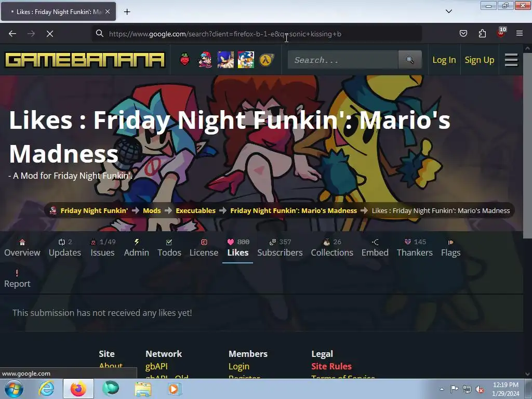Image resolution: width=532 pixels, height=399 pixels.
Task: Open Firefox application menu
Action: pyautogui.click(x=520, y=33)
